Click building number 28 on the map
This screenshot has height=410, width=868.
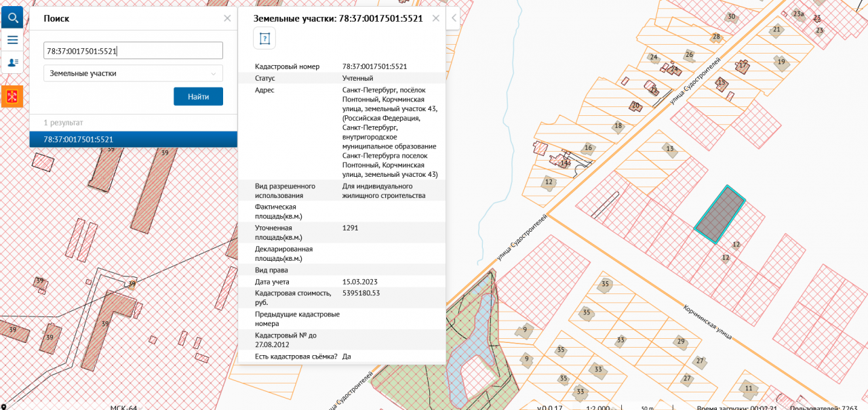716,37
